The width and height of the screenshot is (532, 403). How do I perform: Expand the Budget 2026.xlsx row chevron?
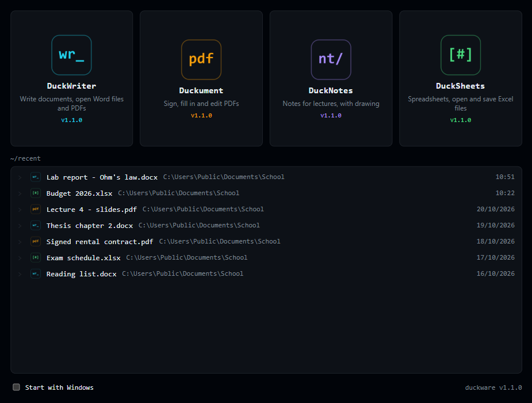pos(20,193)
